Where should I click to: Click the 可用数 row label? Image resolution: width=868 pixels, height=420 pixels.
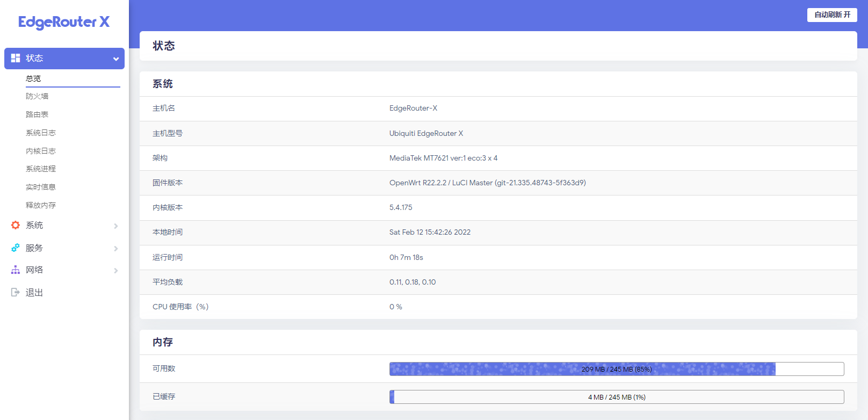[x=164, y=368]
